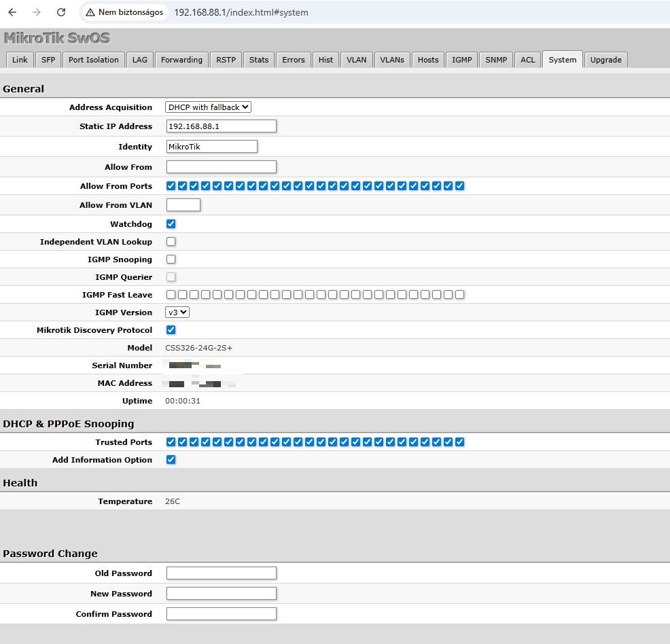The image size is (670, 644).
Task: Uncheck last Allow From Ports checkbox
Action: pyautogui.click(x=460, y=185)
